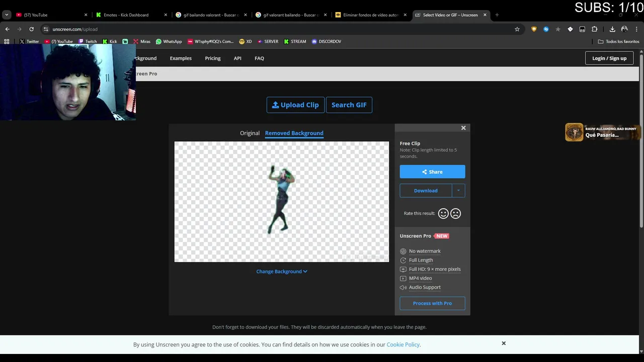This screenshot has height=362, width=644.
Task: Open the Download format dropdown arrow
Action: pos(458,191)
